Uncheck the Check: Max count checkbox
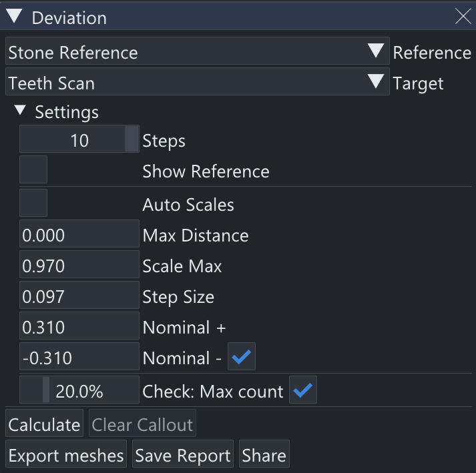 click(304, 391)
